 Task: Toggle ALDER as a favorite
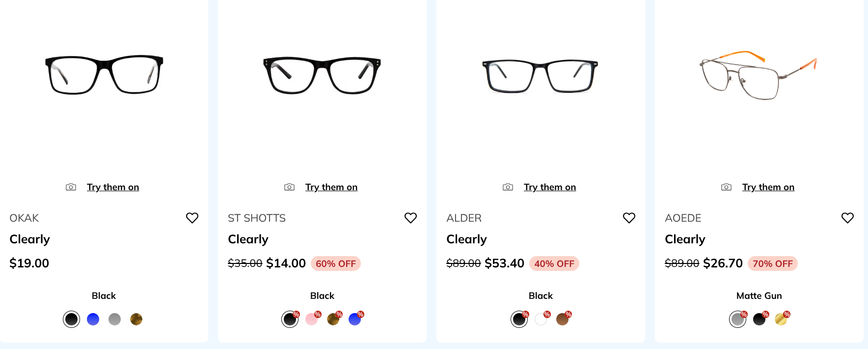[x=629, y=218]
